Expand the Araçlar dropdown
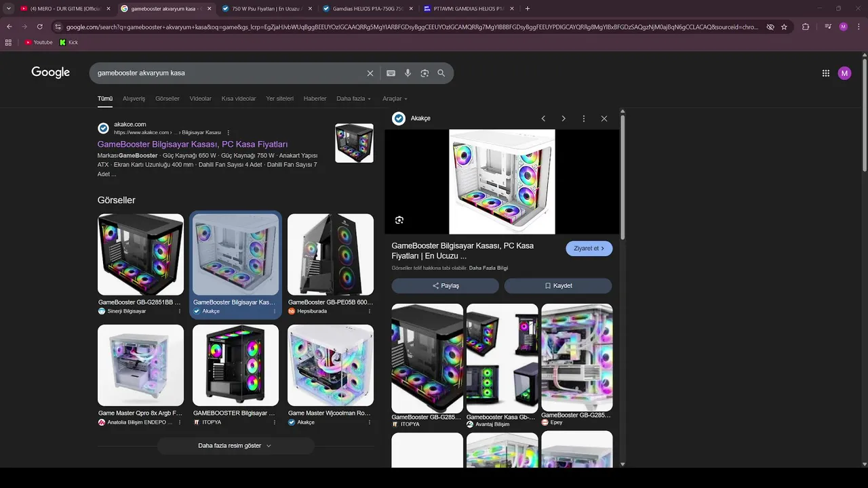Screen dimensions: 868x488 pos(395,98)
